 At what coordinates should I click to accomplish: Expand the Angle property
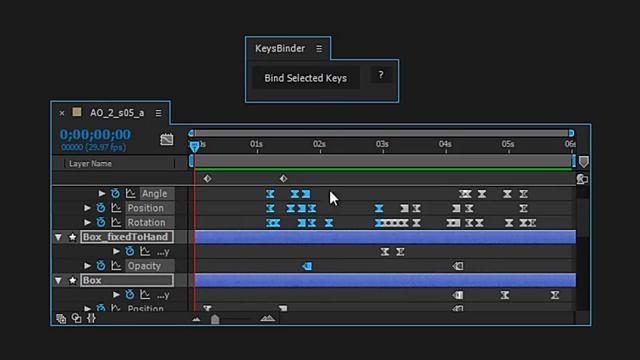(x=102, y=193)
